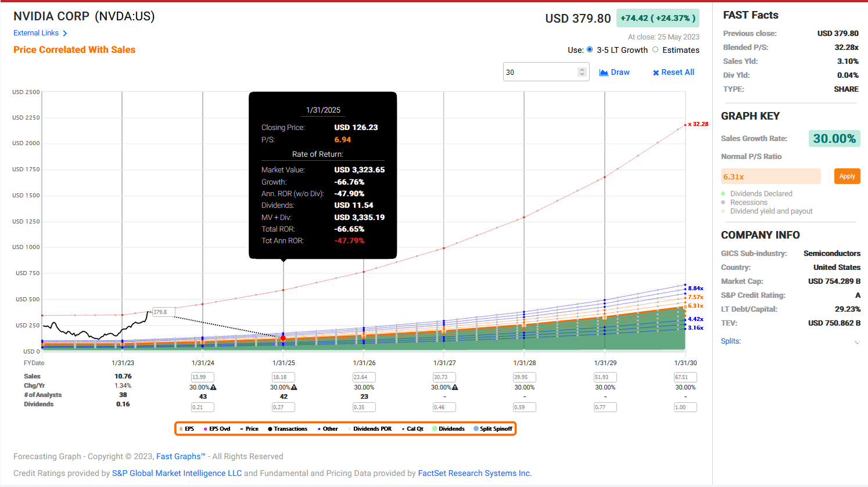Screen dimensions: 868x487
Task: Click the orange Apply button
Action: click(847, 176)
